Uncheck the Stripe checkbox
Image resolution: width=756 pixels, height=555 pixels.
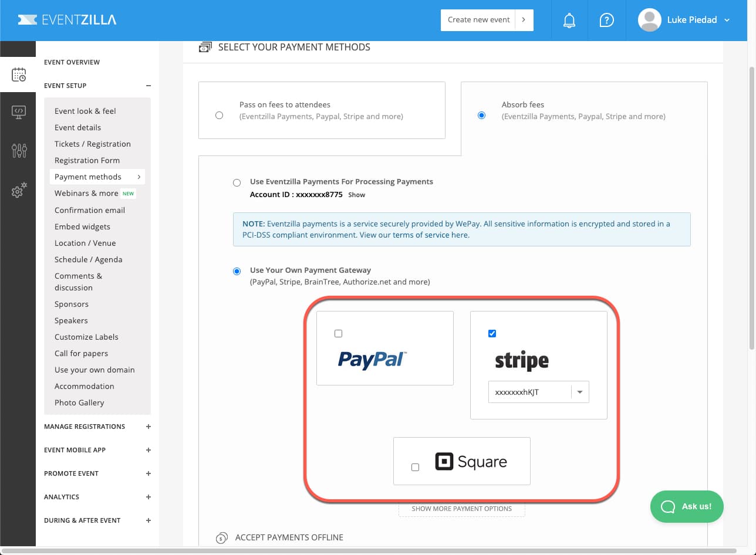[x=492, y=333]
